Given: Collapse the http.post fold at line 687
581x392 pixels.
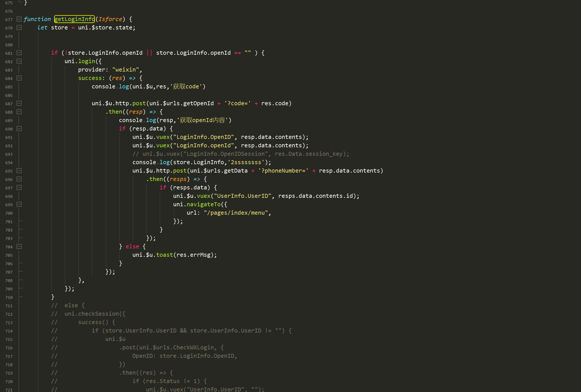Looking at the screenshot, I should (19, 103).
